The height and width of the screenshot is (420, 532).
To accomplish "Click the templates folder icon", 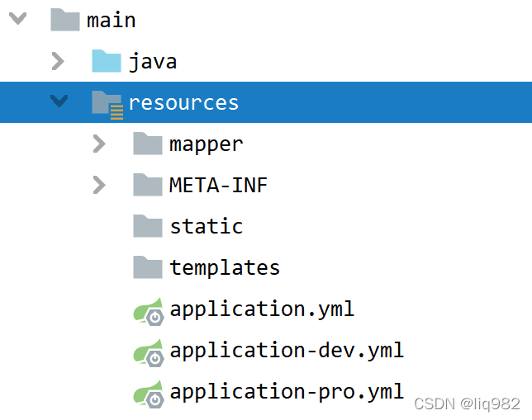I will [148, 267].
